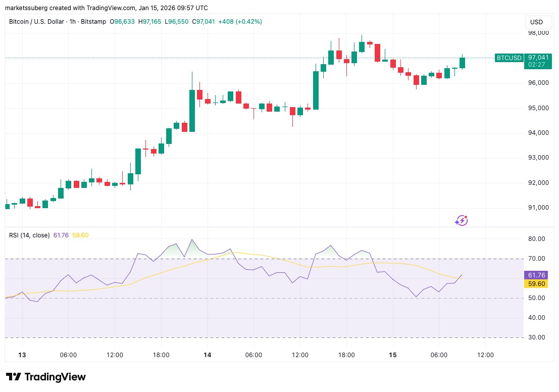Open the USD currency selector
This screenshot has height=392, width=559.
538,22
